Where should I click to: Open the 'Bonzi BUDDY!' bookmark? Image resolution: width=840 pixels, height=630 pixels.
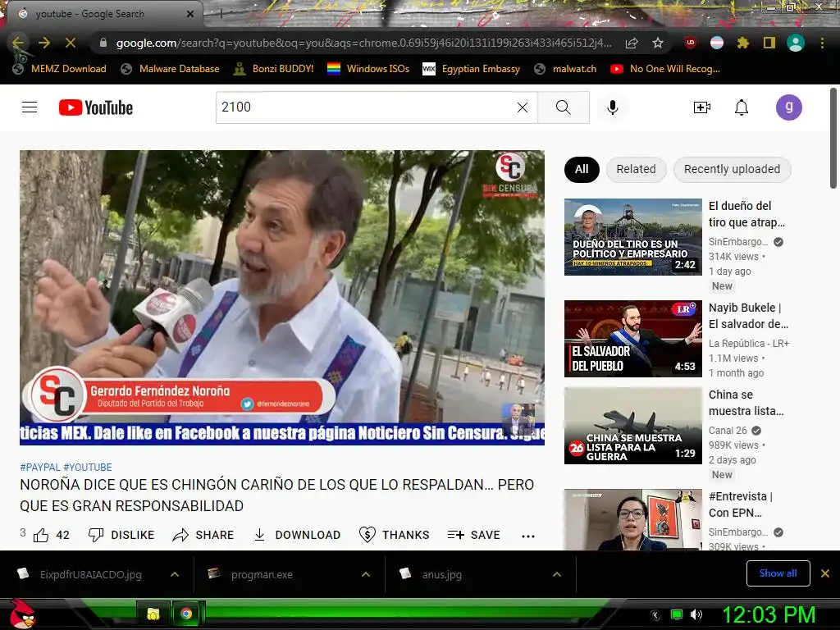(x=274, y=69)
